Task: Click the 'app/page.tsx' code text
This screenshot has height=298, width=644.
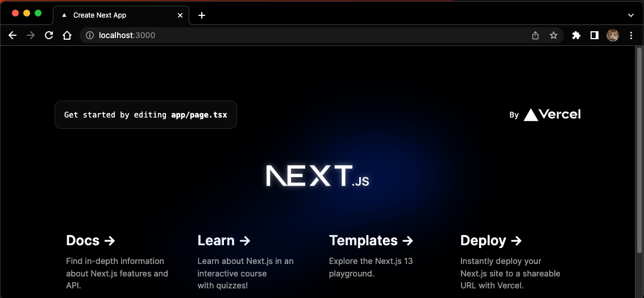Action: point(199,115)
